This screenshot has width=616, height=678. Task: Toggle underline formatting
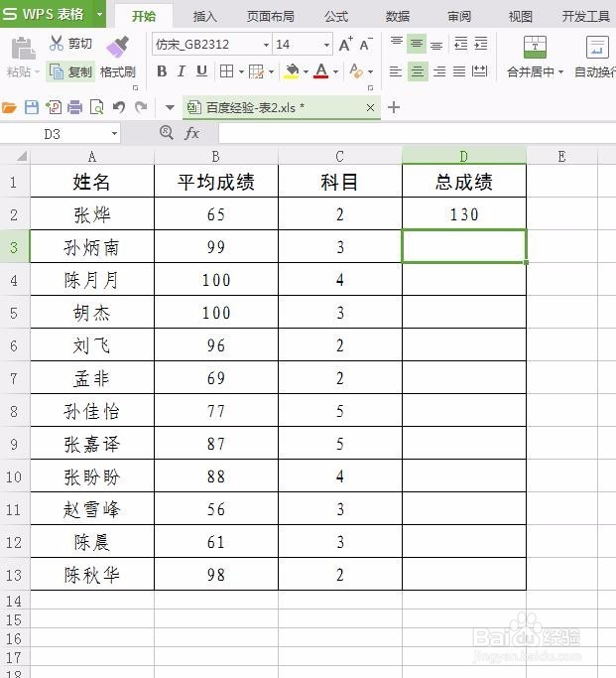(201, 71)
